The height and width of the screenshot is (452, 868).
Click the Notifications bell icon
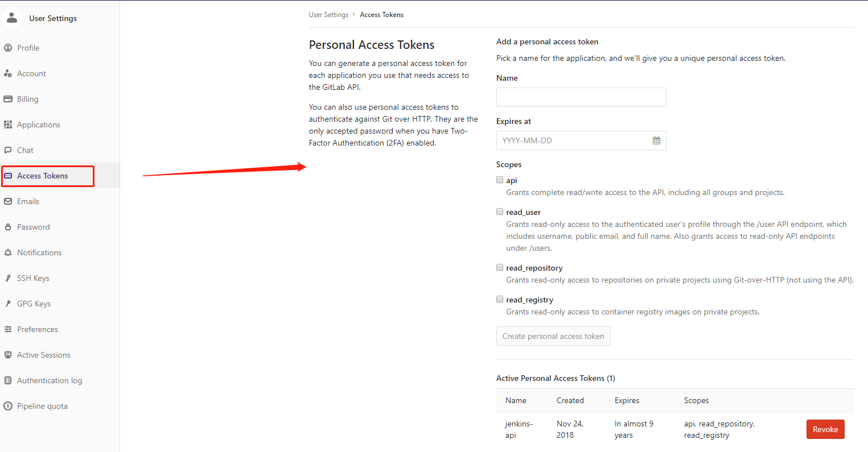(x=8, y=252)
